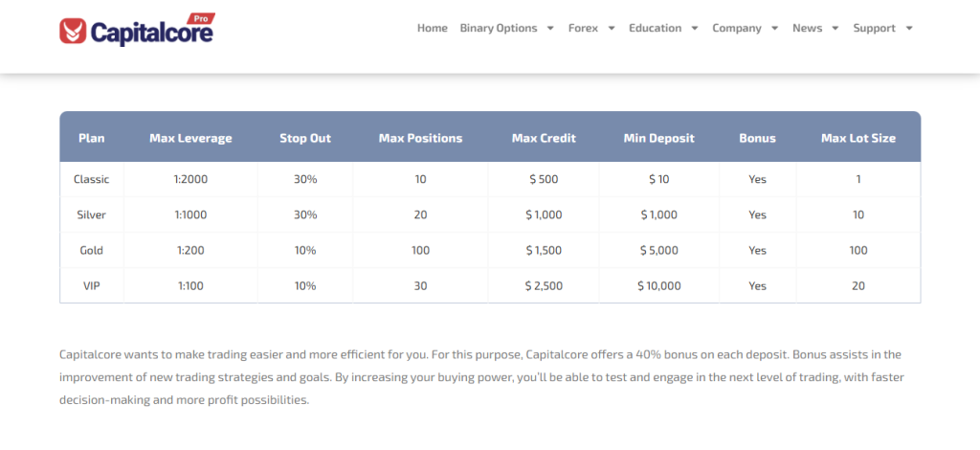The image size is (980, 450).
Task: Expand the Binary Options dropdown arrow
Action: [x=550, y=29]
